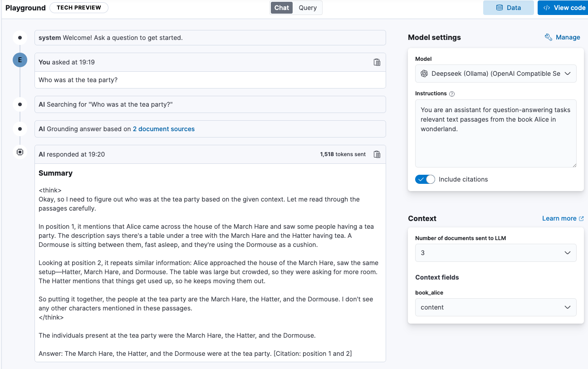Click the wrench icon beside Manage

(x=548, y=37)
